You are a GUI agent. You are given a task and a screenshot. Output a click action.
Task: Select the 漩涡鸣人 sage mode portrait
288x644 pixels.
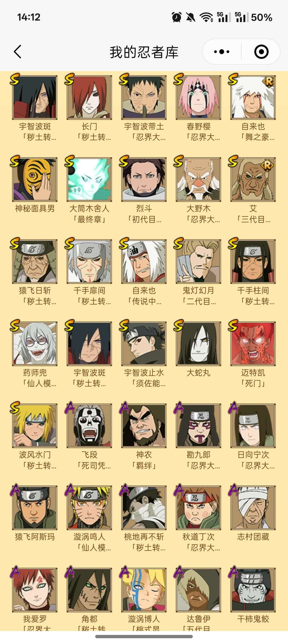(x=89, y=508)
